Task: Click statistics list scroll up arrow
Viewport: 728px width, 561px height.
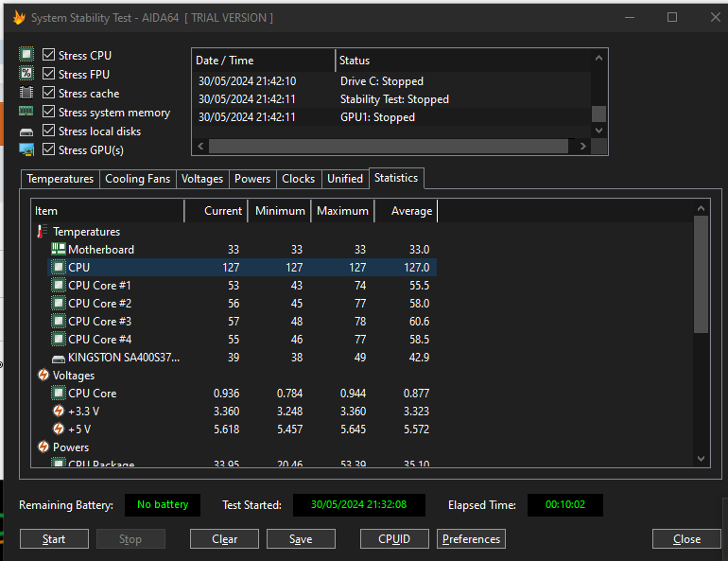Action: point(702,208)
